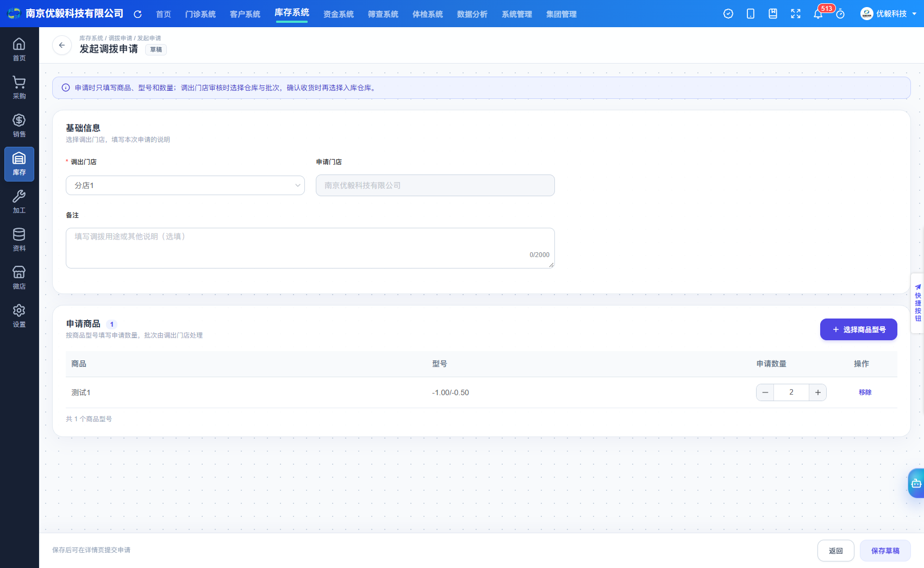Image resolution: width=924 pixels, height=568 pixels.
Task: Open notifications bell showing 513
Action: pos(818,14)
